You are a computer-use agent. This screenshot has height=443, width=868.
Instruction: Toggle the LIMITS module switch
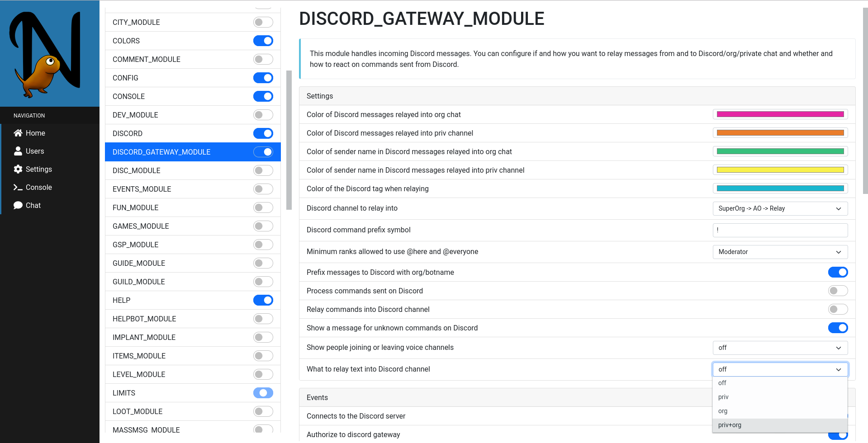pos(263,393)
